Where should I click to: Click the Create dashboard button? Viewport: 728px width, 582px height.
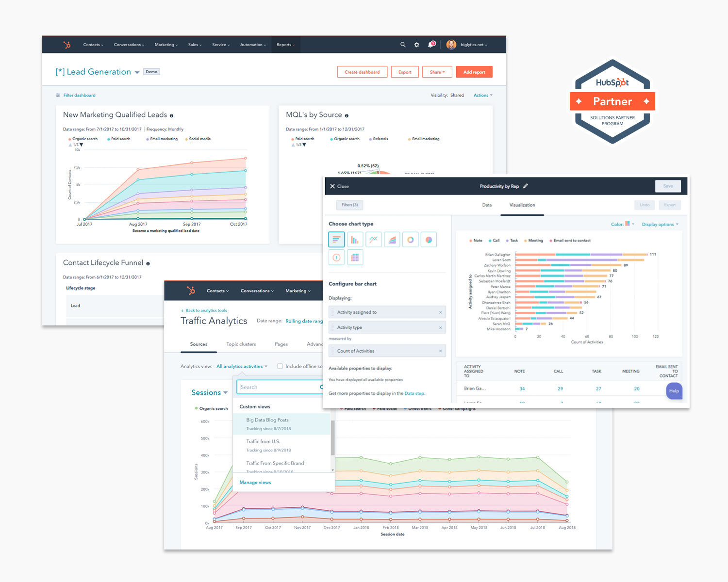coord(362,72)
